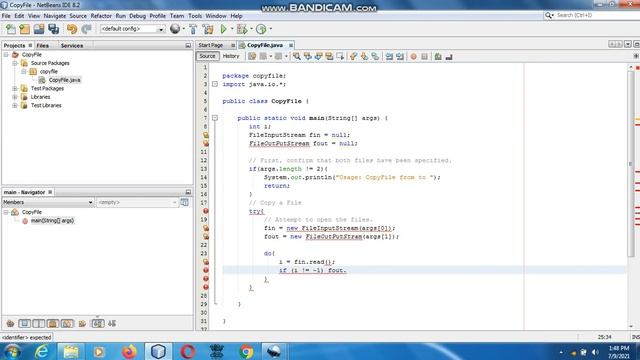Switch to the Files tab
This screenshot has height=360, width=640.
[42, 45]
